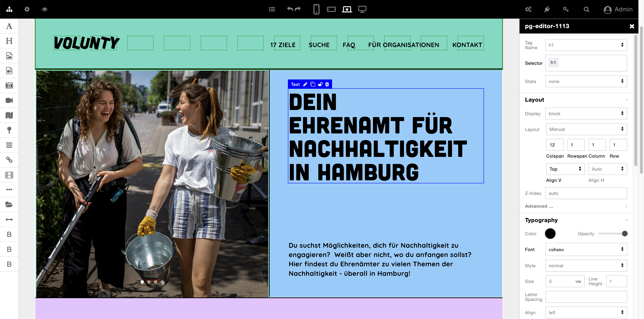Open the search magnifier icon
Viewport: 644px width, 319px height.
586,9
